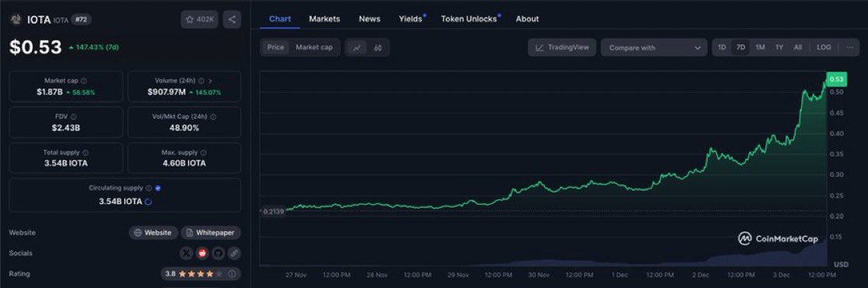Click the $907.97M volume value
Screen dimensions: 868x288
[x=166, y=92]
